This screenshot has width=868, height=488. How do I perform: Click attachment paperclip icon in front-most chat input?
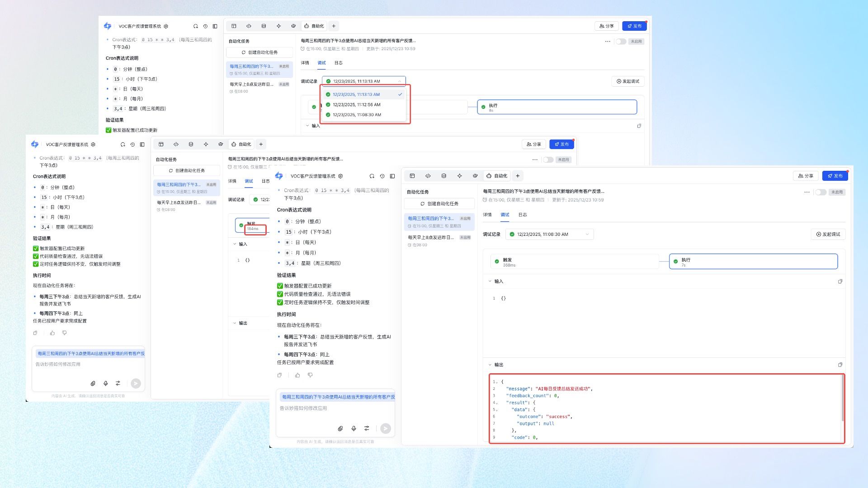(340, 428)
